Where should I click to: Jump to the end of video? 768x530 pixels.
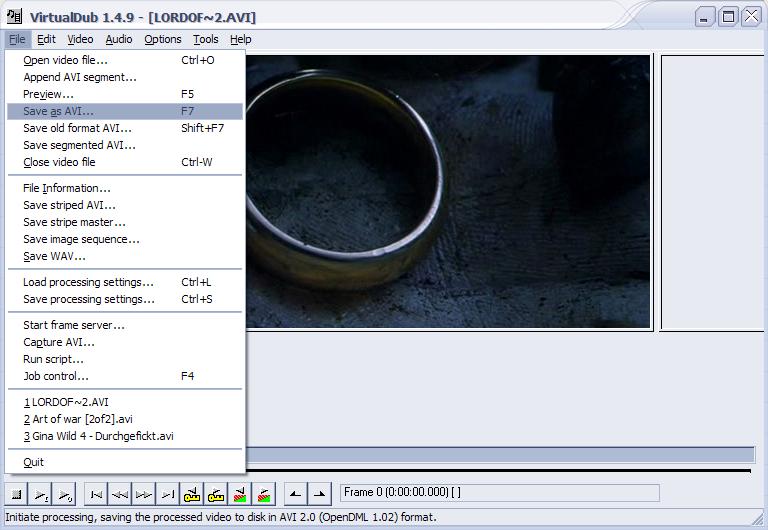(168, 495)
